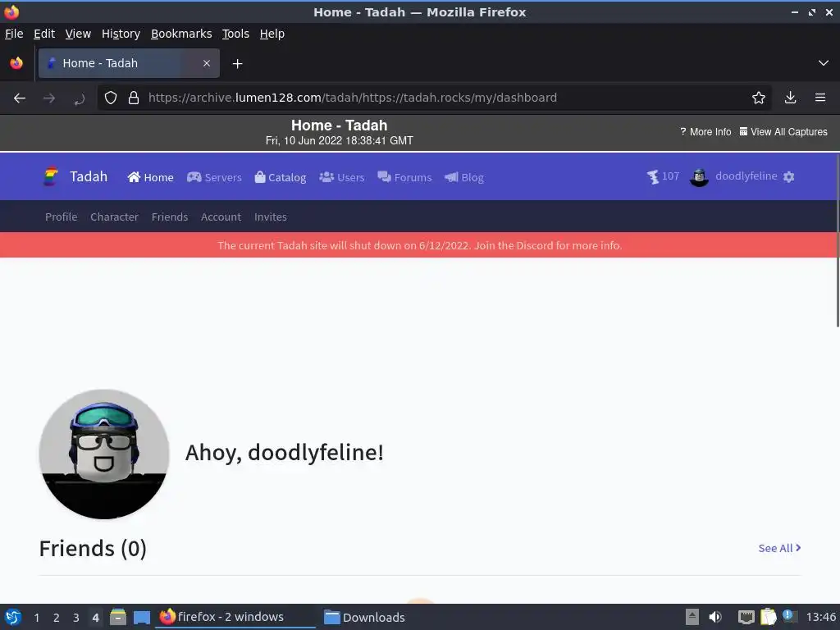The image size is (840, 630).
Task: Click More Info in archive banner
Action: coord(705,132)
